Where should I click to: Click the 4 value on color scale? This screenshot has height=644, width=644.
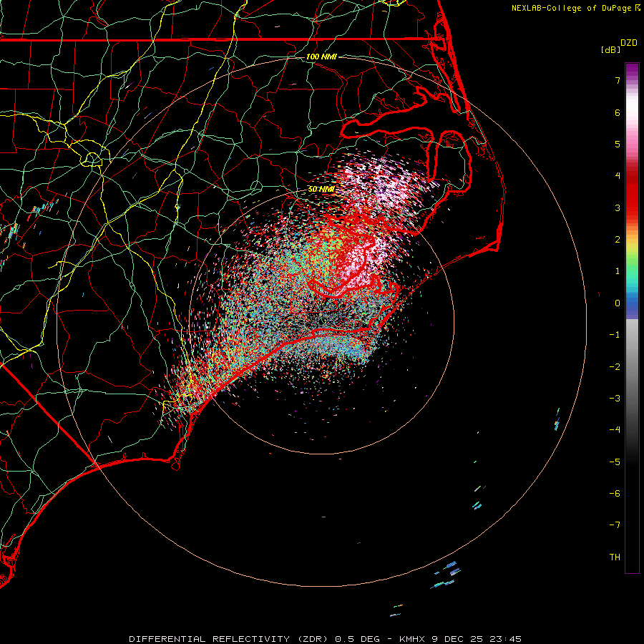pyautogui.click(x=618, y=176)
